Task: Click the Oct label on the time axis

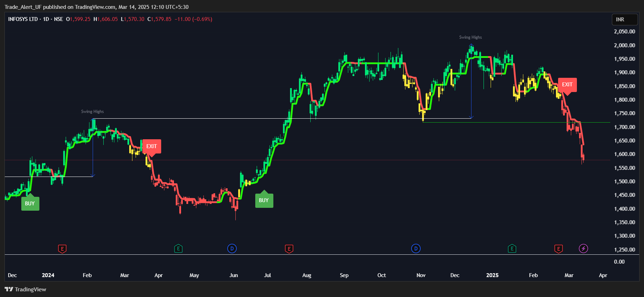Action: [382, 275]
